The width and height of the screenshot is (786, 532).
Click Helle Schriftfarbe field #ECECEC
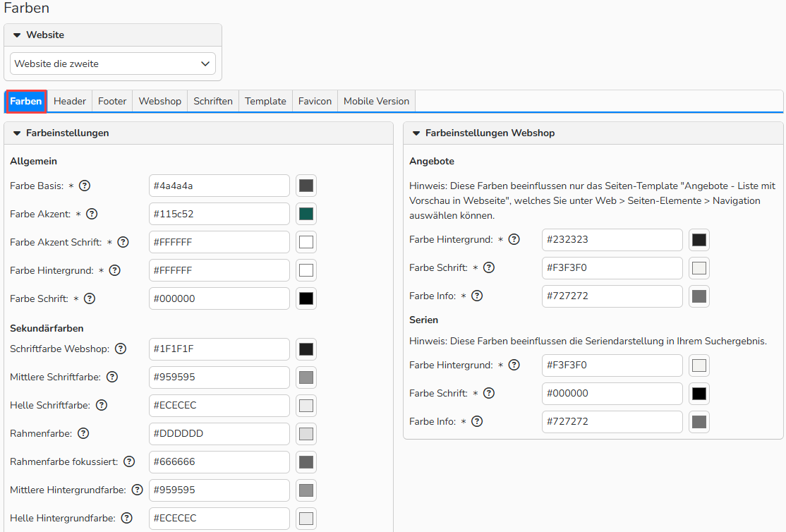219,406
